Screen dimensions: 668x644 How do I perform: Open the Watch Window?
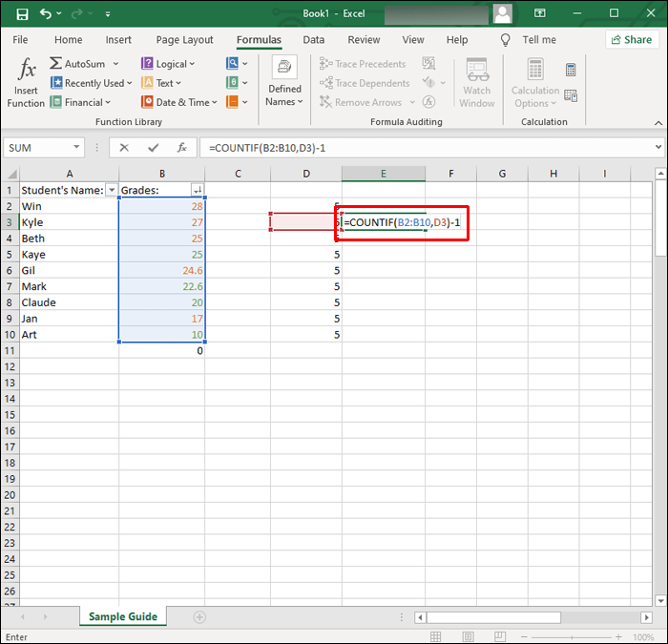[477, 82]
